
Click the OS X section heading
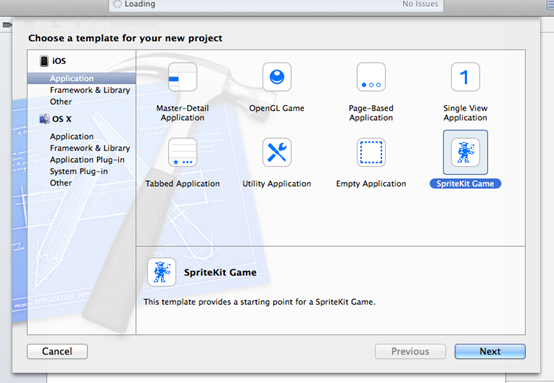(62, 119)
